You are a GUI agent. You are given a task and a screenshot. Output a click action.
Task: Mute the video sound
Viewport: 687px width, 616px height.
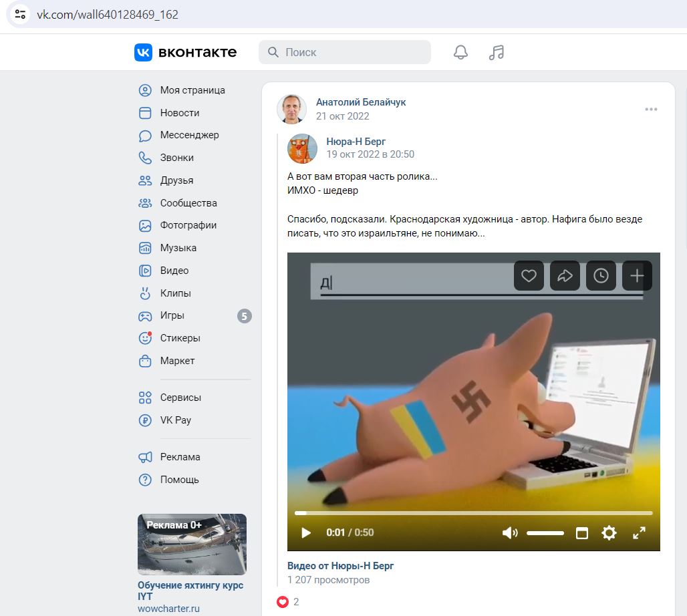[509, 532]
